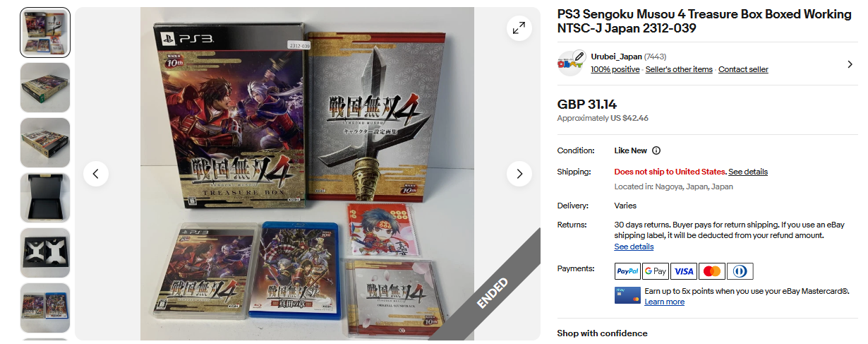Screen dimensions: 868x344
Task: Click the Contact seller link
Action: [x=743, y=69]
